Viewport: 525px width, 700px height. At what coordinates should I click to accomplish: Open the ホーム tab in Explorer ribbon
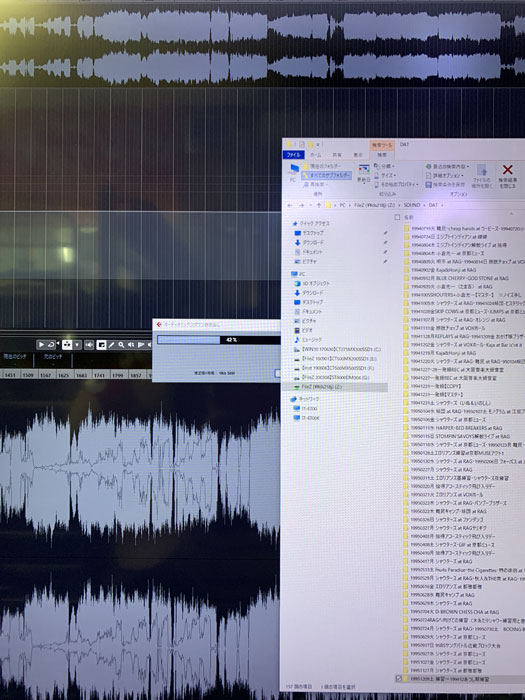coord(316,154)
